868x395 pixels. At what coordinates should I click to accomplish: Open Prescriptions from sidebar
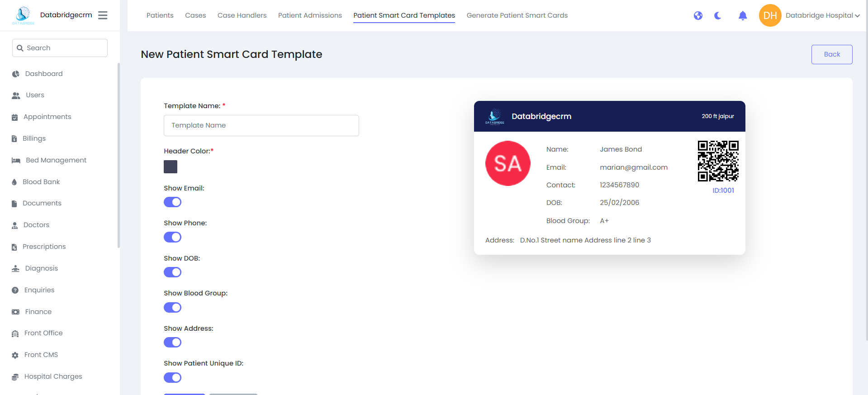pyautogui.click(x=44, y=247)
